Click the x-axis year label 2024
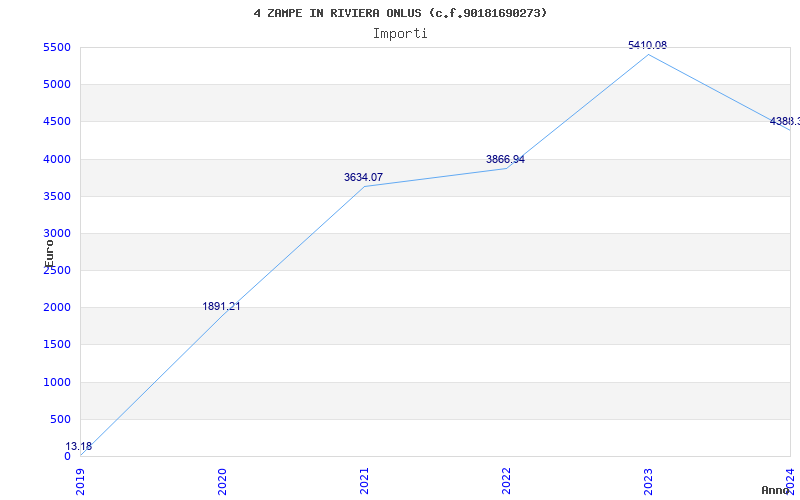Viewport: 800px width, 500px height. point(790,482)
